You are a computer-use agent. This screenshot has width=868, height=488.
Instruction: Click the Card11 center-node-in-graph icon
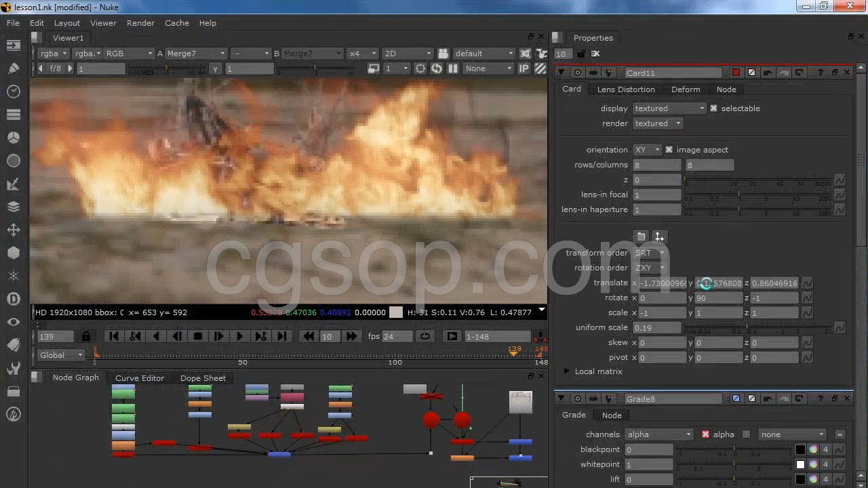point(578,73)
